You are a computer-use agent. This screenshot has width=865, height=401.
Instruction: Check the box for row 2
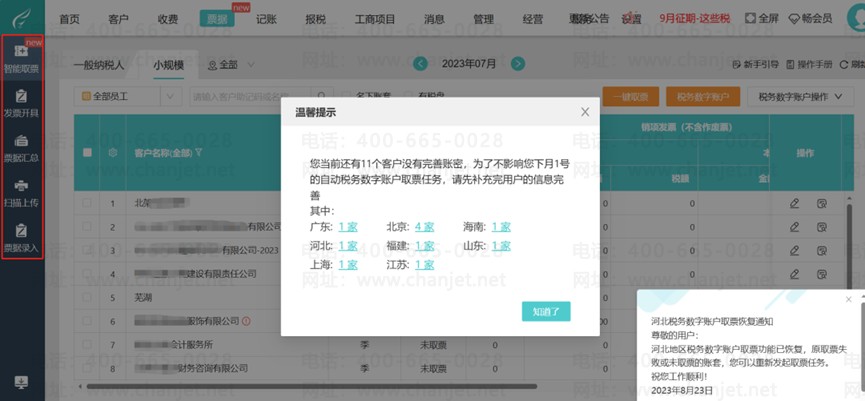click(87, 227)
